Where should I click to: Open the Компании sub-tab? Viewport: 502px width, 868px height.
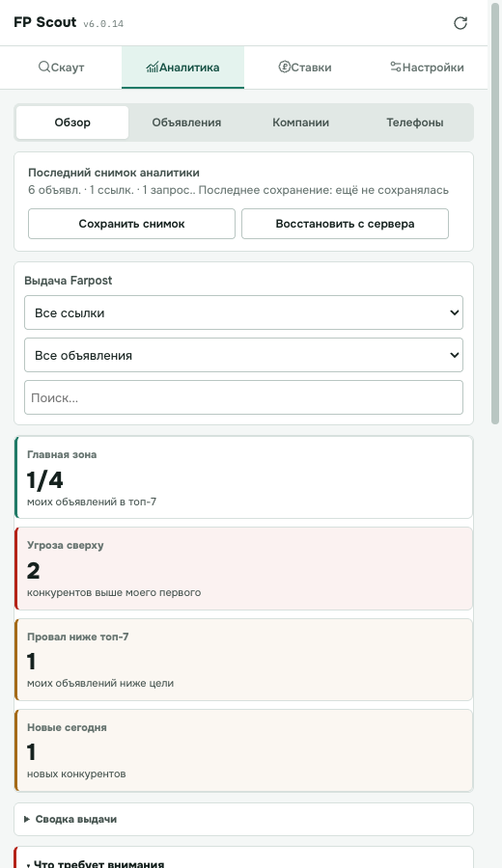(x=301, y=122)
